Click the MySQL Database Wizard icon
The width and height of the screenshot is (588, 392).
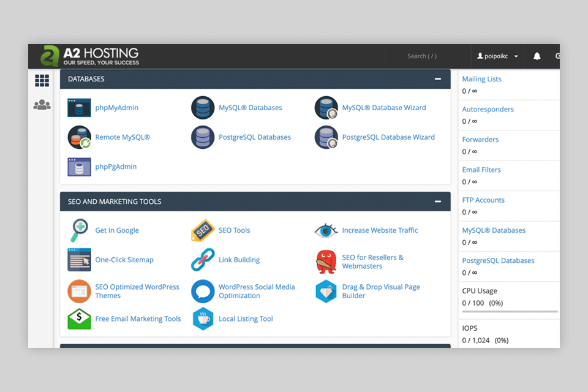pos(326,108)
